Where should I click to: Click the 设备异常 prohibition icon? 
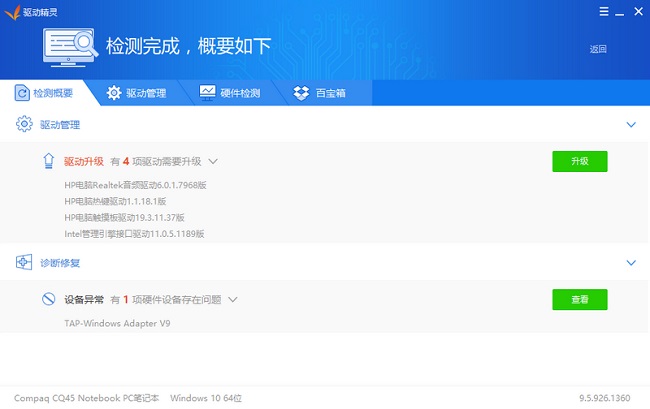48,299
